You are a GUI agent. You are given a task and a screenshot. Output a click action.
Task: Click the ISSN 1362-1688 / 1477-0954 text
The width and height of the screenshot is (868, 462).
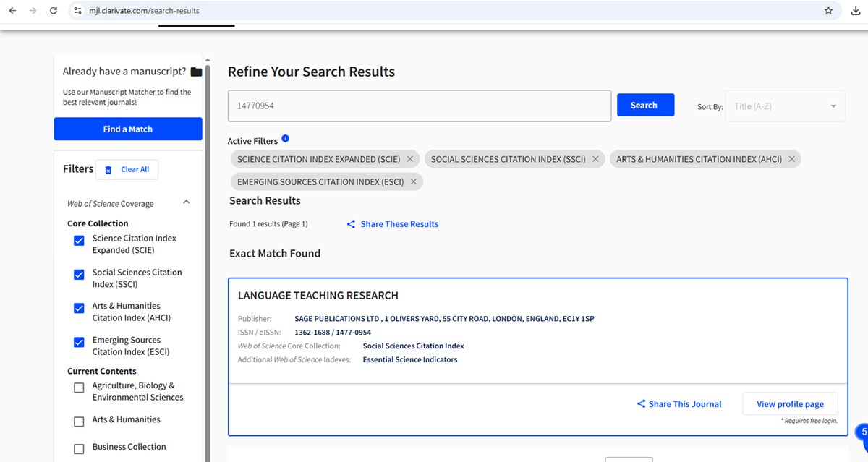333,333
